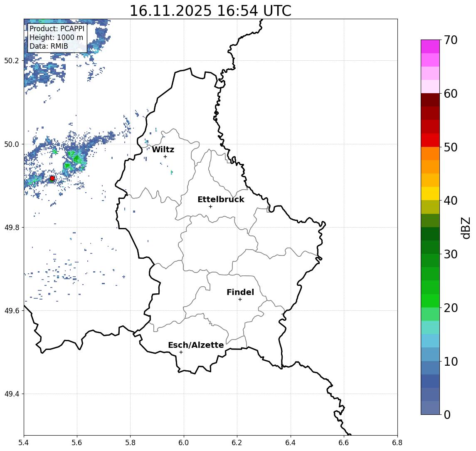Click the Wiltz station cross marker

click(x=165, y=156)
